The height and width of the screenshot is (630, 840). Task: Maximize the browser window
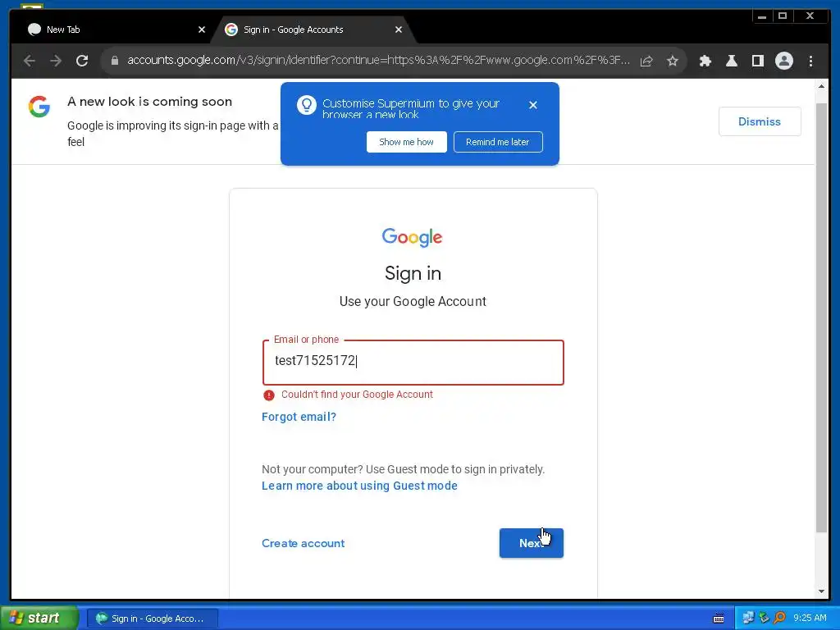(782, 16)
